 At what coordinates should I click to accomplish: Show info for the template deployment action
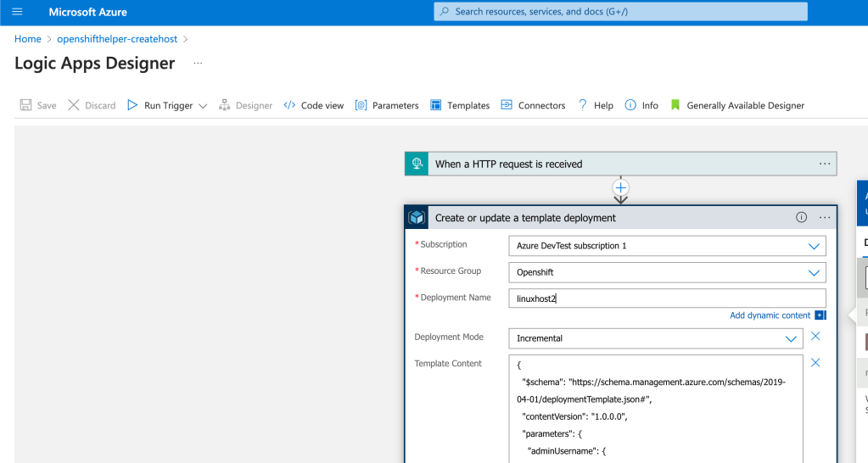[x=801, y=217]
